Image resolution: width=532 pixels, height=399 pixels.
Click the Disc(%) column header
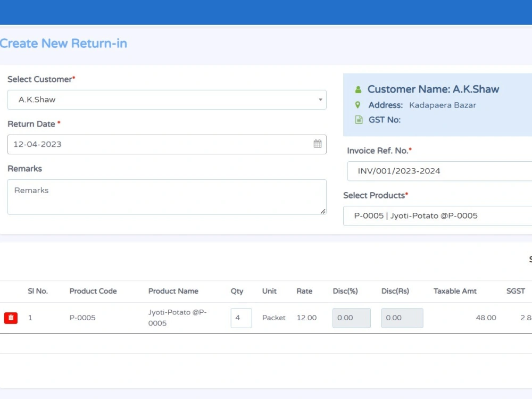click(345, 291)
